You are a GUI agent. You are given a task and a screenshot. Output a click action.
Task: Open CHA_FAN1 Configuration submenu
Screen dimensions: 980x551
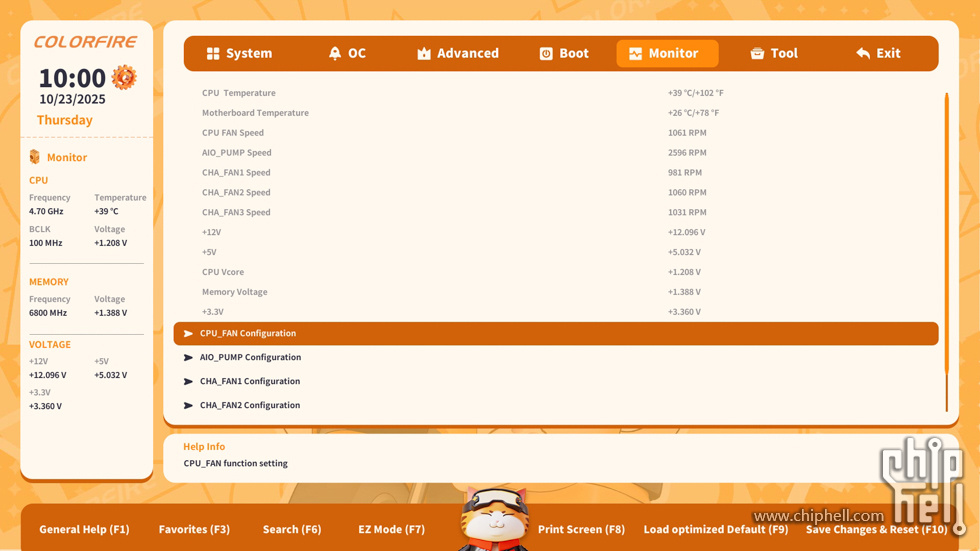pos(249,381)
